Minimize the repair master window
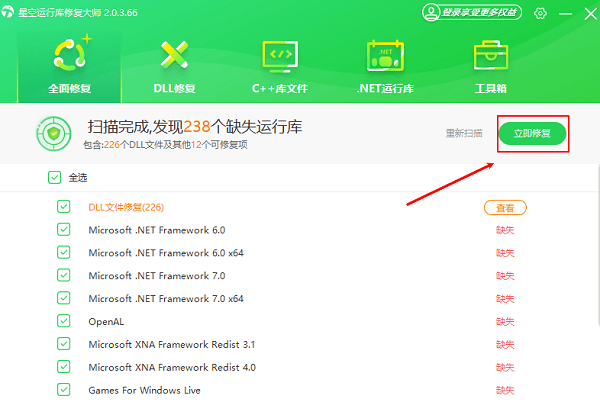Image resolution: width=600 pixels, height=402 pixels. pos(566,14)
